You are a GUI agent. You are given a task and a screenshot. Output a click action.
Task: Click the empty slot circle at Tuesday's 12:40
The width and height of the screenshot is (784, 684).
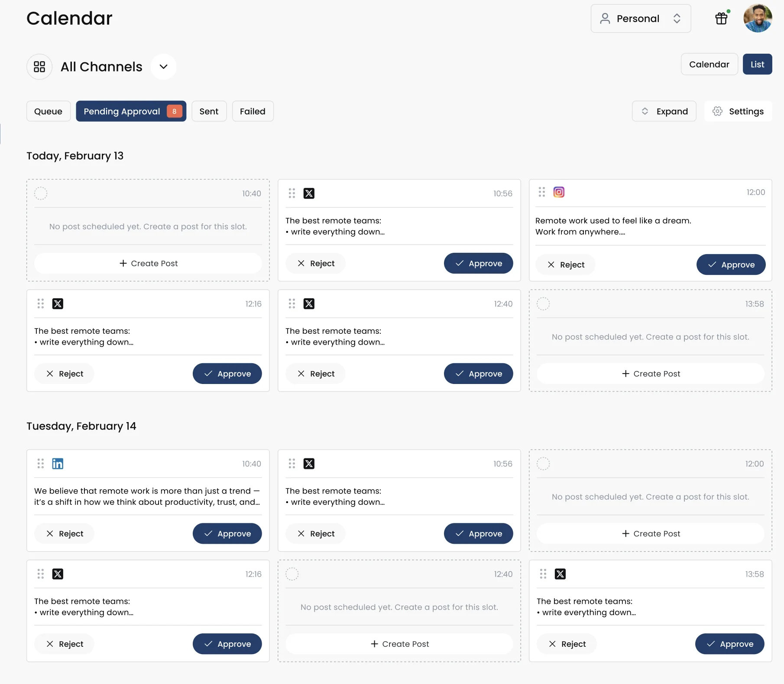click(x=292, y=574)
